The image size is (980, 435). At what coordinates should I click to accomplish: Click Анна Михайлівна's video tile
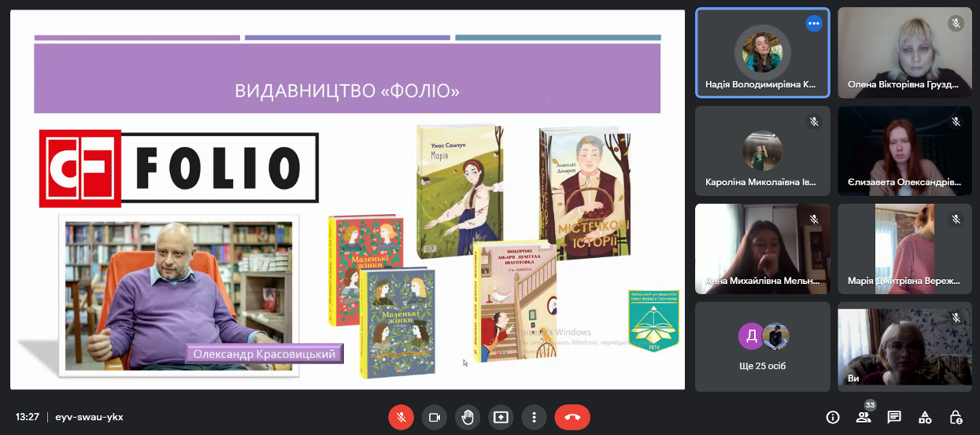[x=762, y=249]
